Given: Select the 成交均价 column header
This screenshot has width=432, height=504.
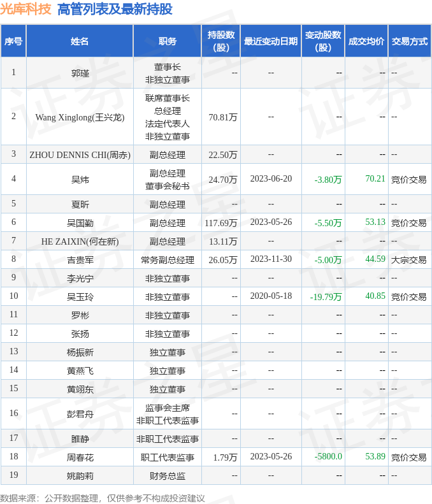Looking at the screenshot, I should click(x=366, y=41).
